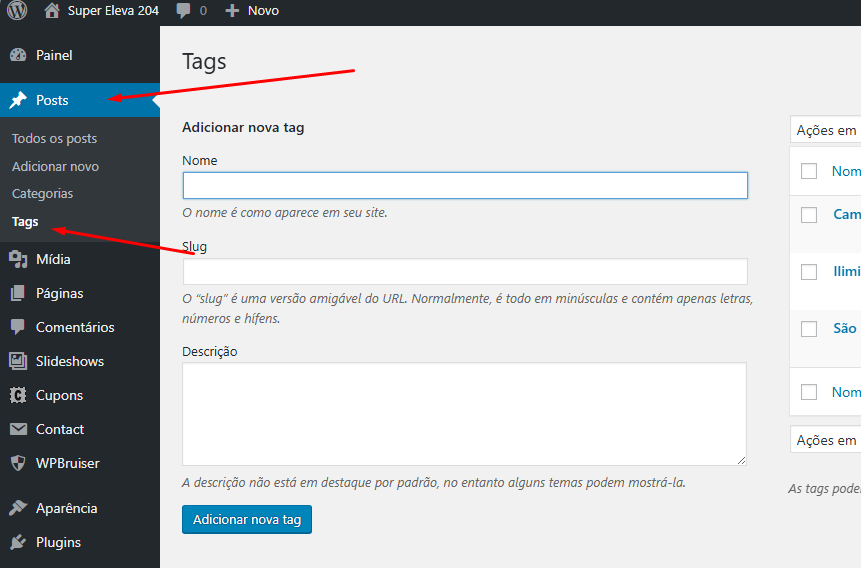This screenshot has height=568, width=861.
Task: Check the box beside the Cam tag row
Action: [x=809, y=214]
